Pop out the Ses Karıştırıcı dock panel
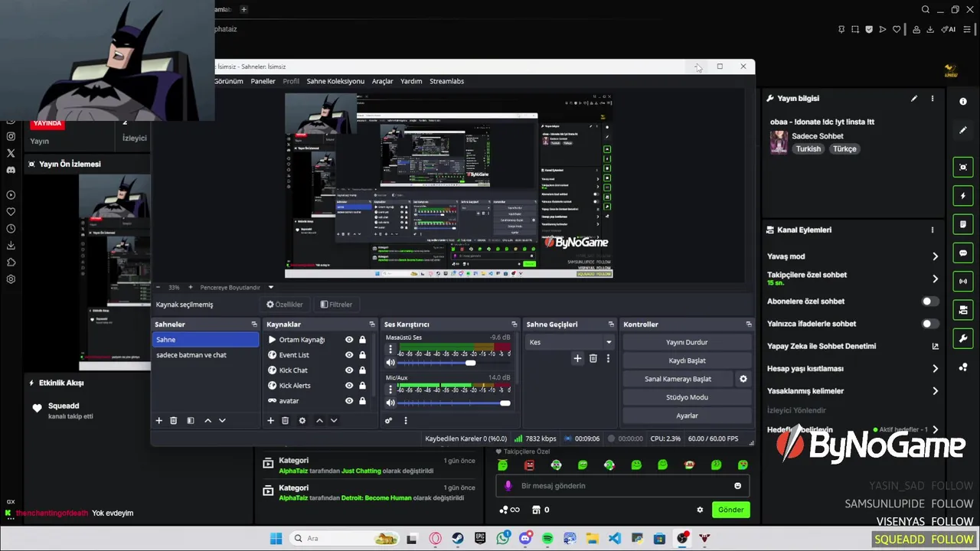Screen dimensions: 980x551 coord(514,324)
